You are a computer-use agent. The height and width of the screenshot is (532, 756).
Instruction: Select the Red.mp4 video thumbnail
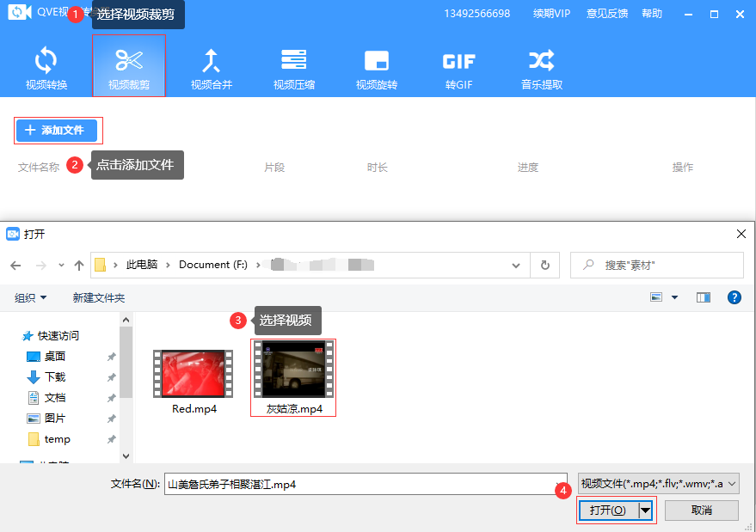coord(194,374)
